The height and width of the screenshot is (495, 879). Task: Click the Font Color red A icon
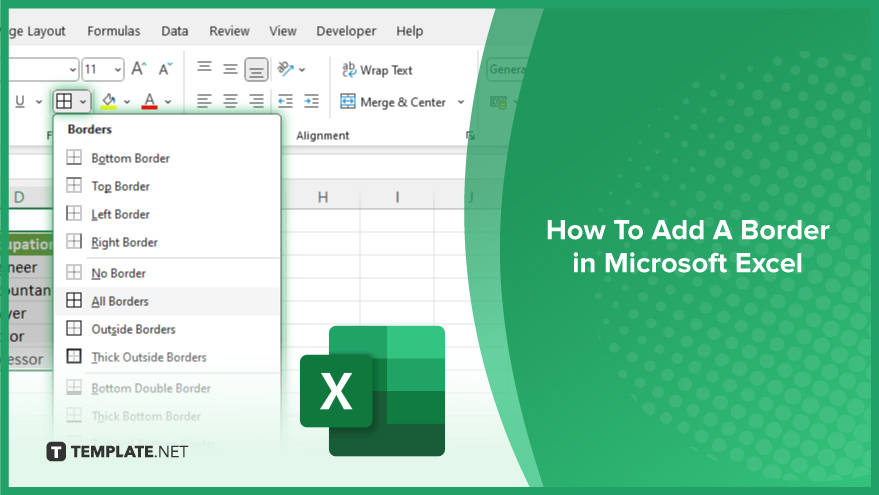[x=149, y=101]
